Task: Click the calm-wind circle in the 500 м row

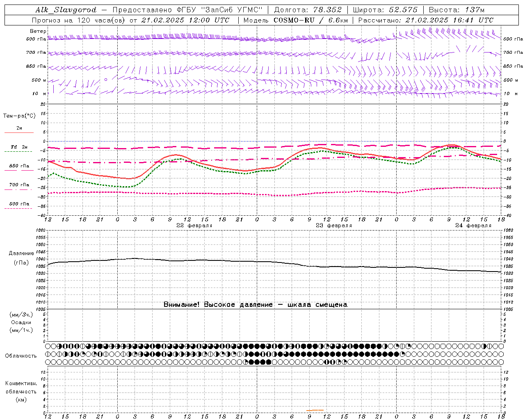Action: point(106,80)
